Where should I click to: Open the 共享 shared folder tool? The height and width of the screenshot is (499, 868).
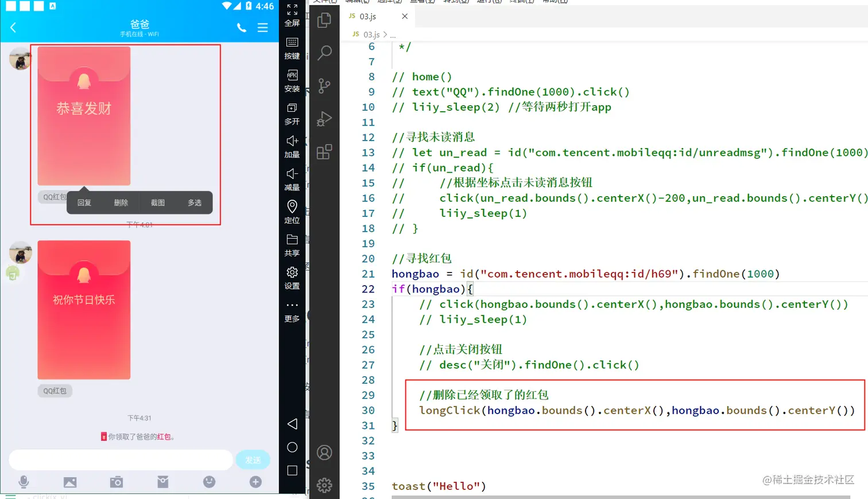point(292,245)
